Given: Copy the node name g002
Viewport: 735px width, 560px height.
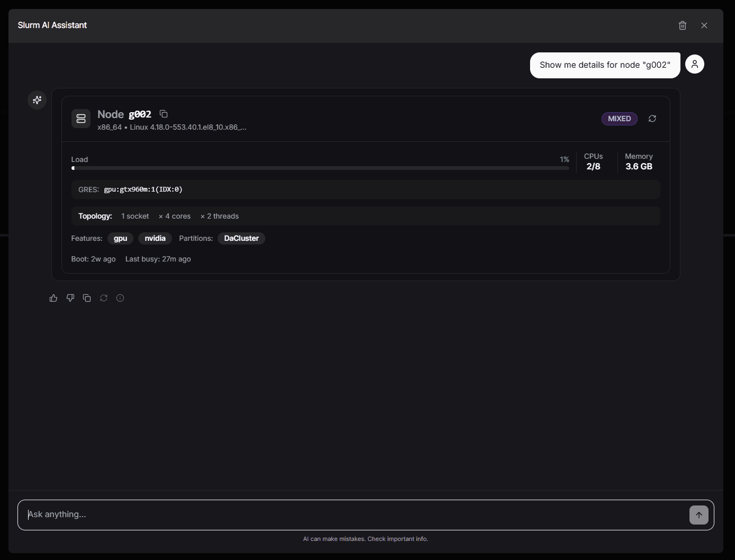Looking at the screenshot, I should tap(163, 114).
